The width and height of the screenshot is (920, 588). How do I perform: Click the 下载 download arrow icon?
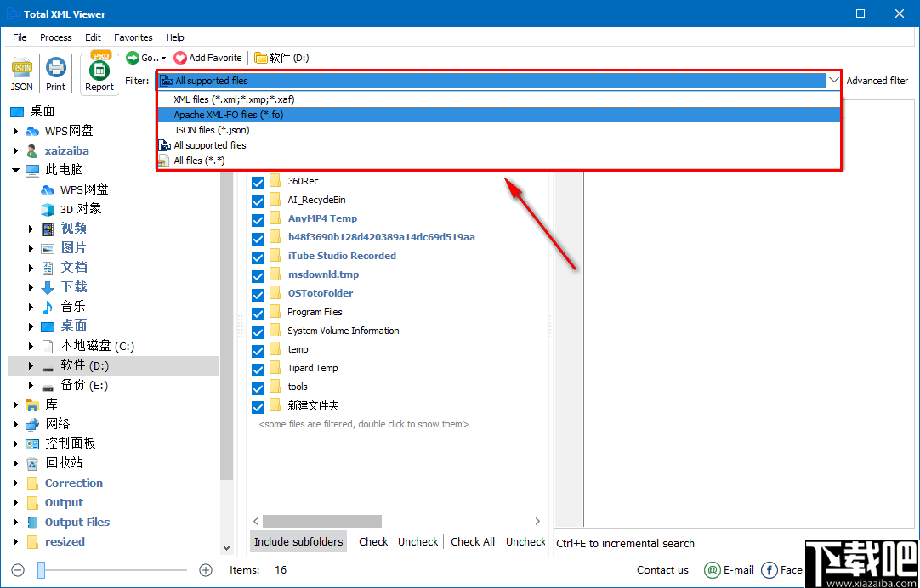48,287
